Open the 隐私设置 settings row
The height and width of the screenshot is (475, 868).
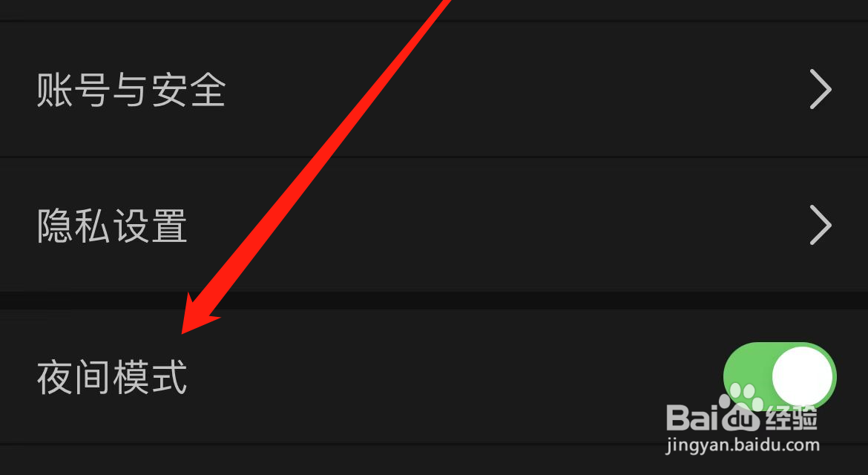pos(434,225)
